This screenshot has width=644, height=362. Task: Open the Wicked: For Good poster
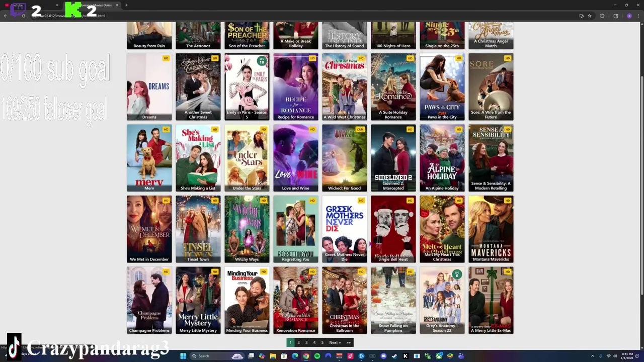[x=344, y=158]
